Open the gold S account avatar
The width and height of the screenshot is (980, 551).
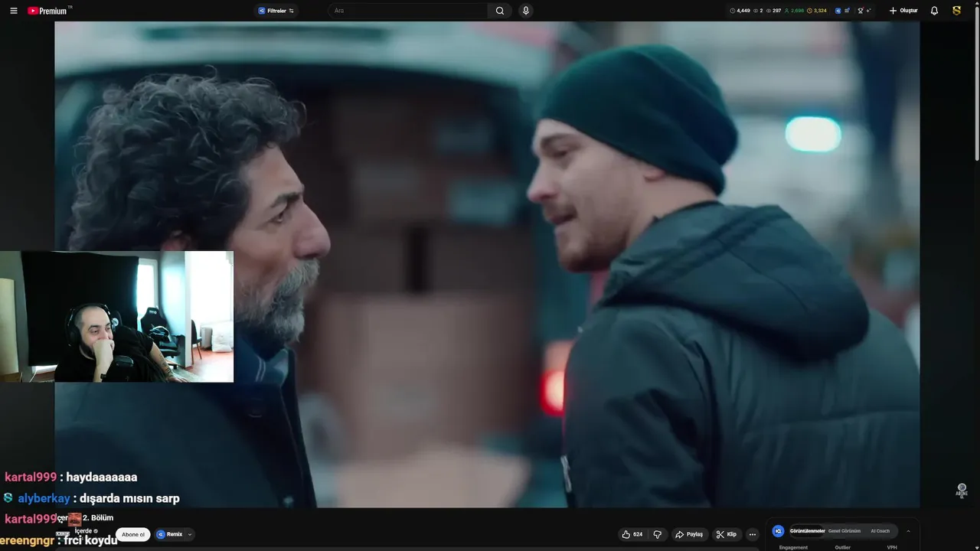click(956, 11)
